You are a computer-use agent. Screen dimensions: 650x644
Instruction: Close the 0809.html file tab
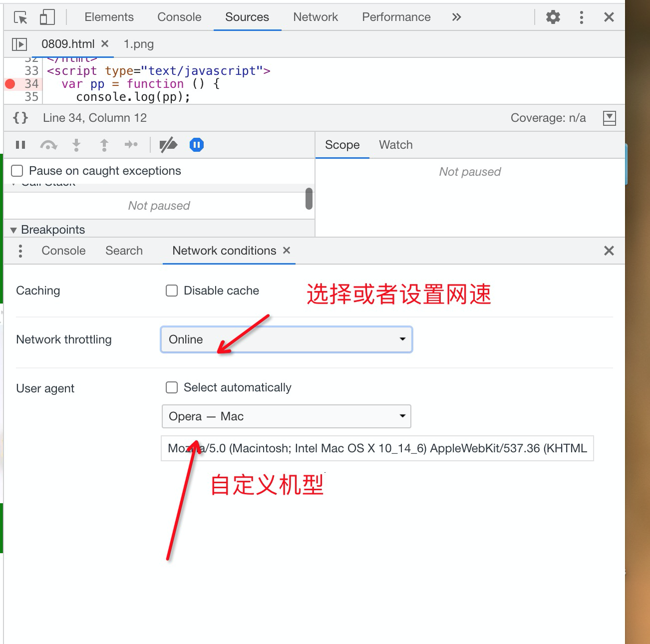click(x=105, y=44)
